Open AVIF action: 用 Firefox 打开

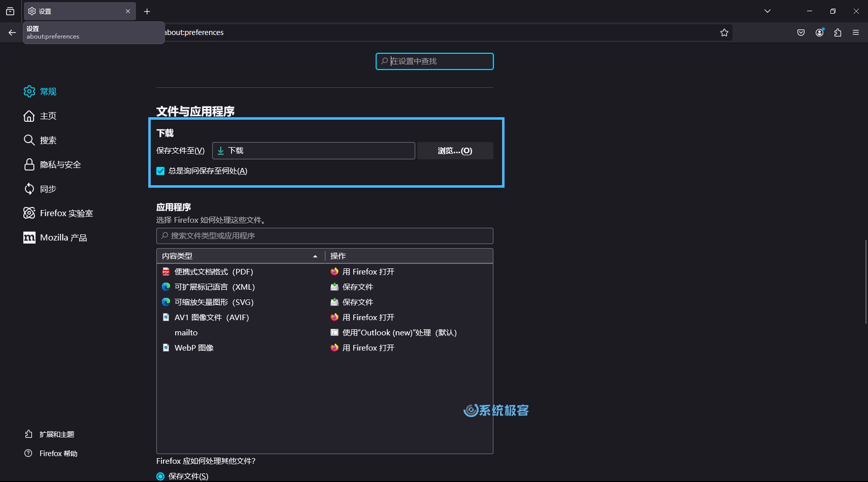click(409, 318)
